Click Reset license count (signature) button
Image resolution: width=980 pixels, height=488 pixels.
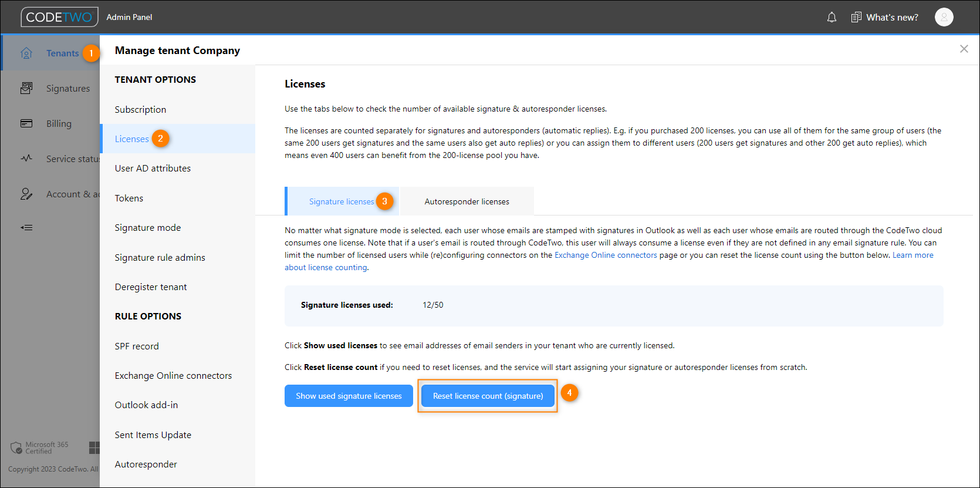[x=488, y=396]
